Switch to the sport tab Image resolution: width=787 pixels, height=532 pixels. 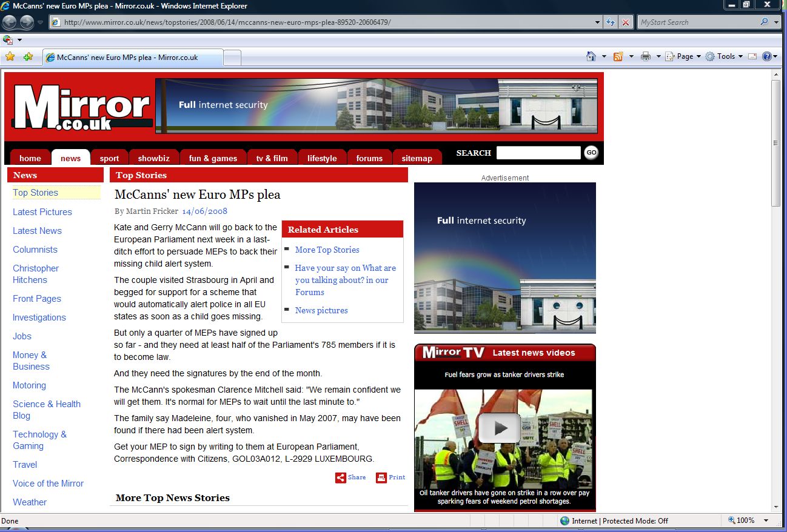pos(109,158)
